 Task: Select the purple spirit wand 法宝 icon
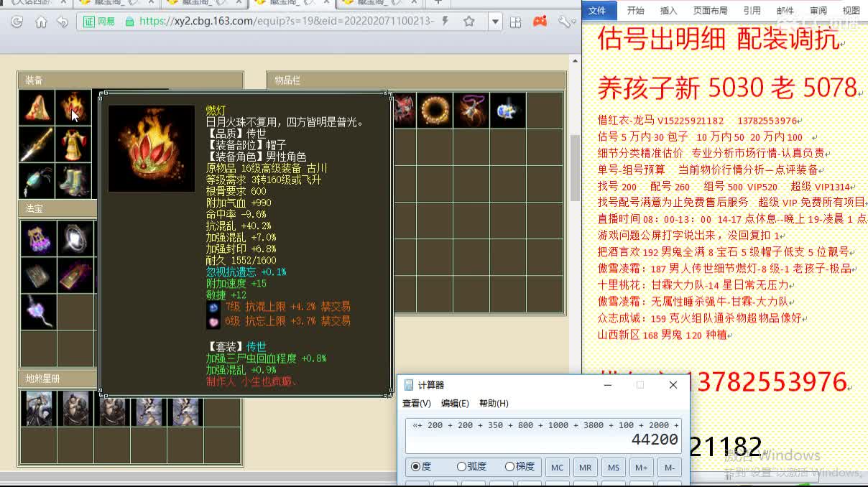click(x=37, y=312)
